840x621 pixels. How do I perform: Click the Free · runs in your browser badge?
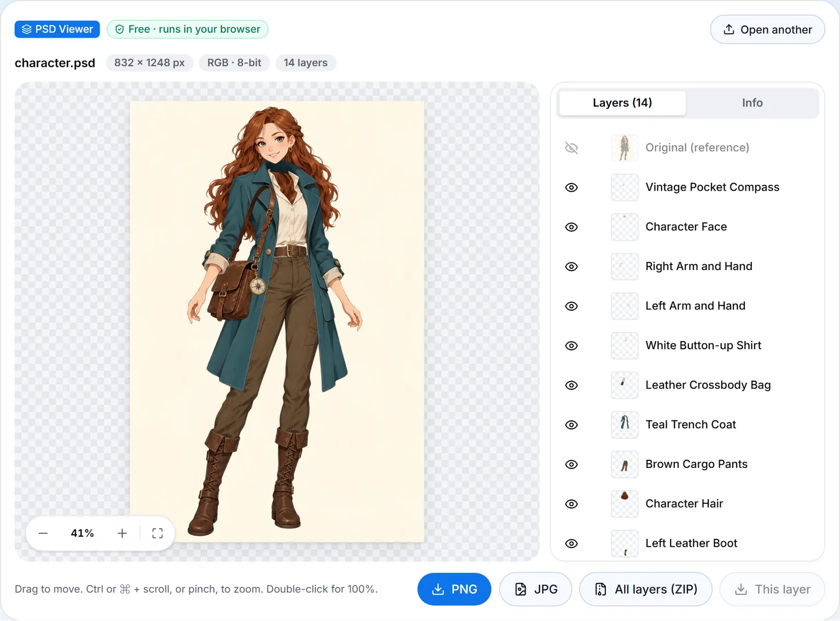[x=188, y=30]
